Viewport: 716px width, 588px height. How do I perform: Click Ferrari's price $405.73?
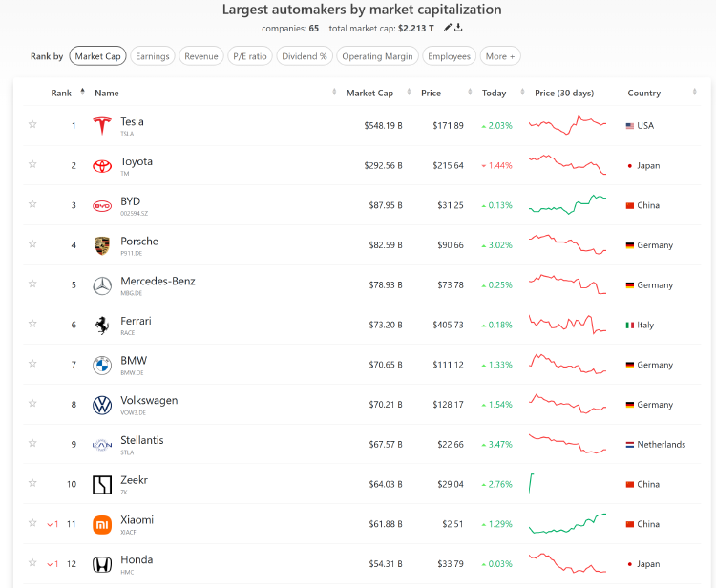(x=448, y=325)
